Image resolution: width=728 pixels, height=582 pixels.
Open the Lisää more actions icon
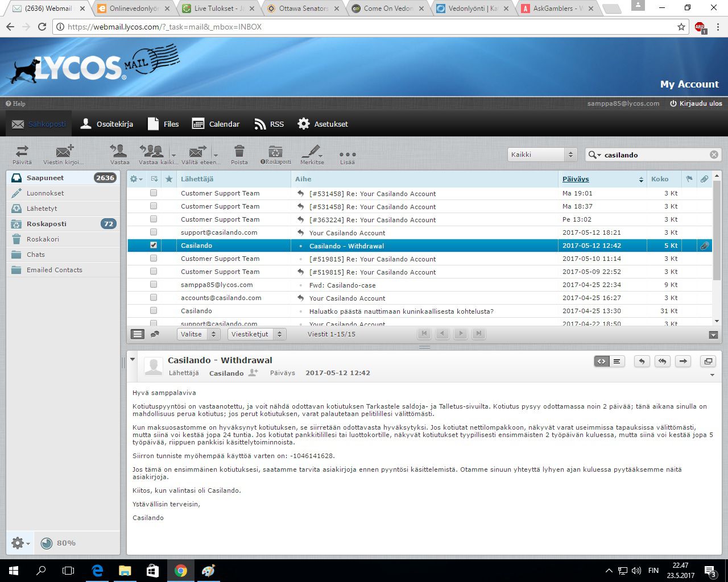click(348, 155)
